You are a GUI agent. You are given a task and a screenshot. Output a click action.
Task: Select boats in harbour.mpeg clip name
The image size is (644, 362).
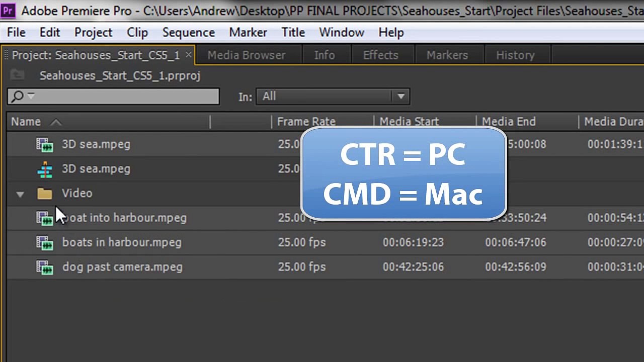122,242
